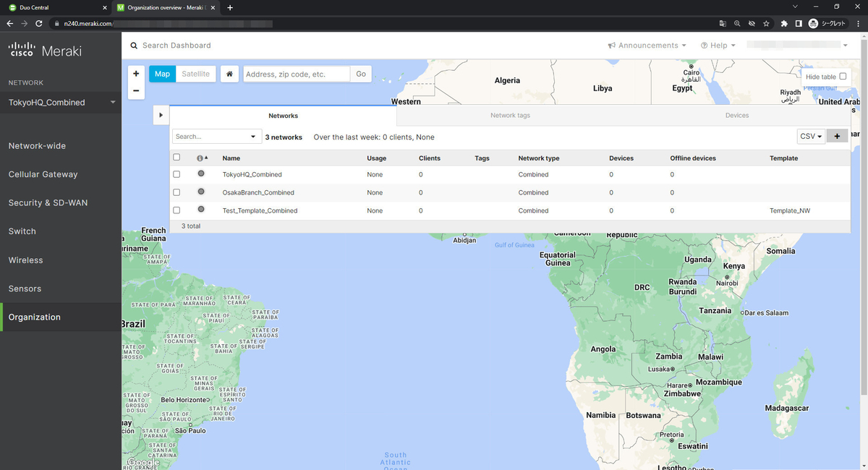Switch to the Devices tab
868x470 pixels.
(737, 116)
